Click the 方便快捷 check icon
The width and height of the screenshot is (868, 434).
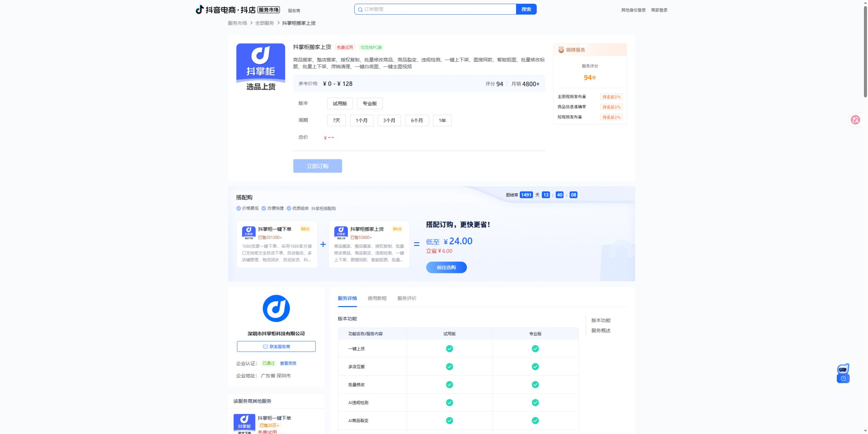[x=264, y=208]
